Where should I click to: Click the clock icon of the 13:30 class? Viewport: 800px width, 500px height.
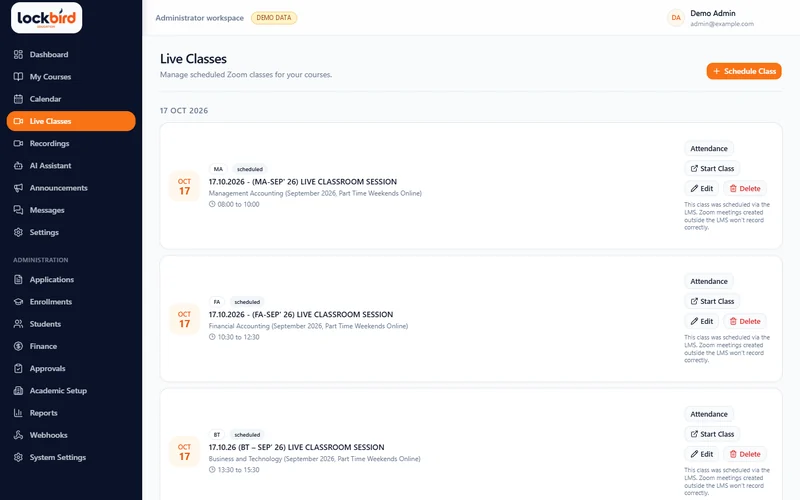(212, 469)
